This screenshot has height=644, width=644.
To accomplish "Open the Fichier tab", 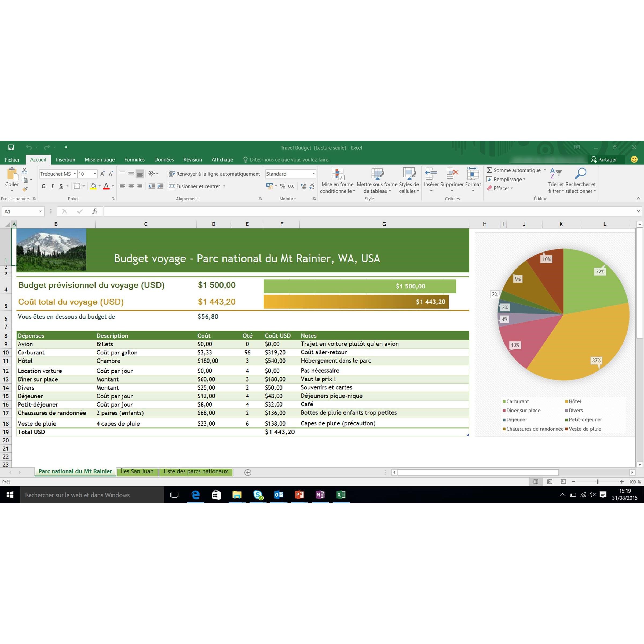I will tap(12, 160).
